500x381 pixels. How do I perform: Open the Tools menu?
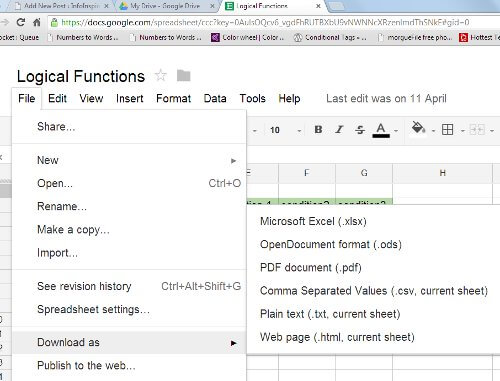253,99
